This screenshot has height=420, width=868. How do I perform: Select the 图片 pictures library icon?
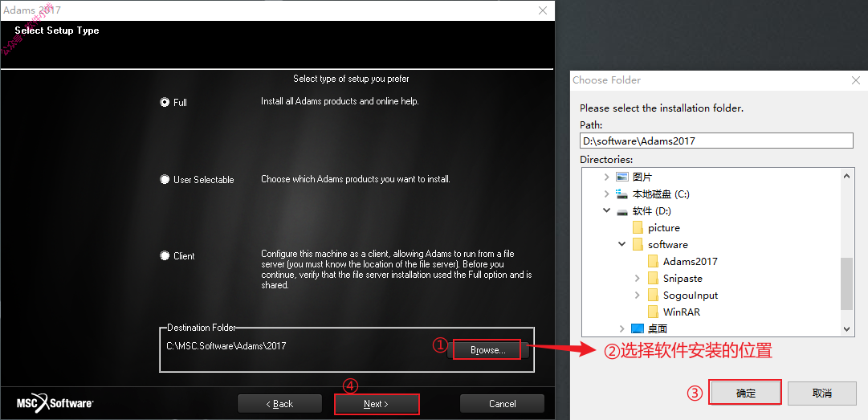click(622, 177)
